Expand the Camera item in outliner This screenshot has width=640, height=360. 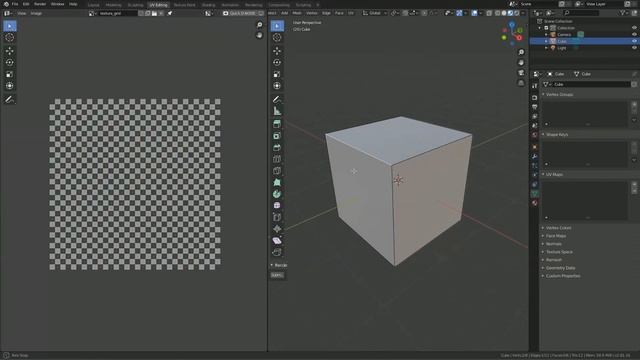click(x=547, y=35)
